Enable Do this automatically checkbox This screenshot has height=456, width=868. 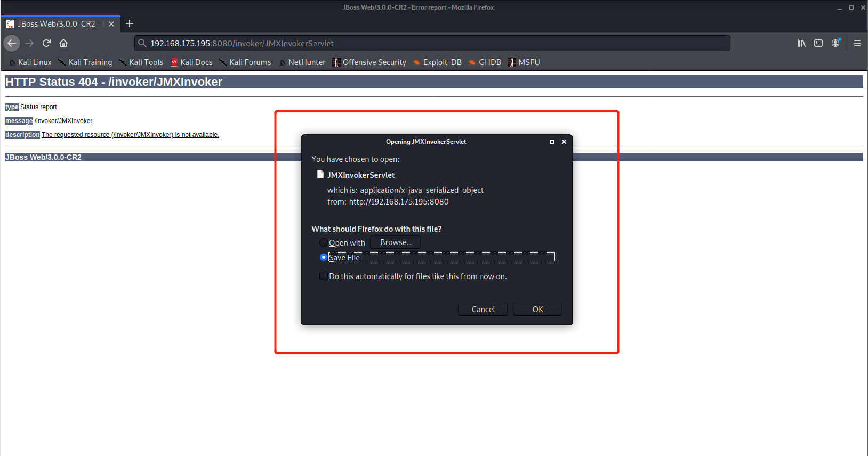(323, 276)
